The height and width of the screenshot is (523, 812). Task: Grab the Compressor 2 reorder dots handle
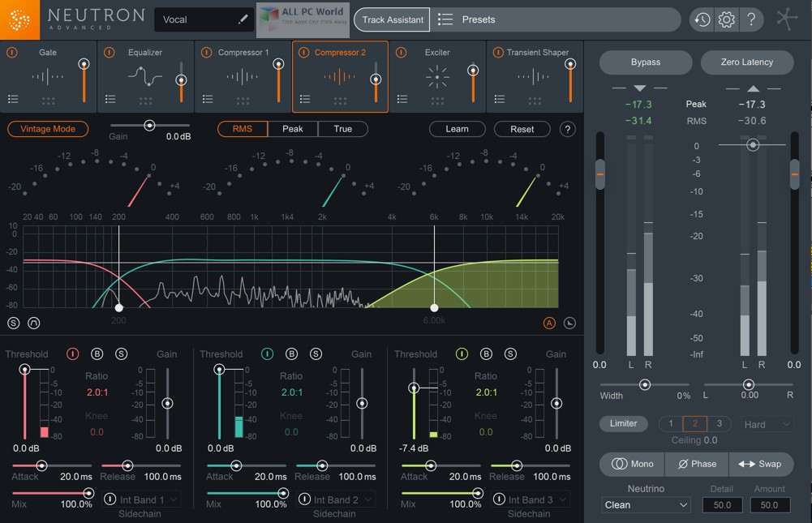[x=340, y=101]
